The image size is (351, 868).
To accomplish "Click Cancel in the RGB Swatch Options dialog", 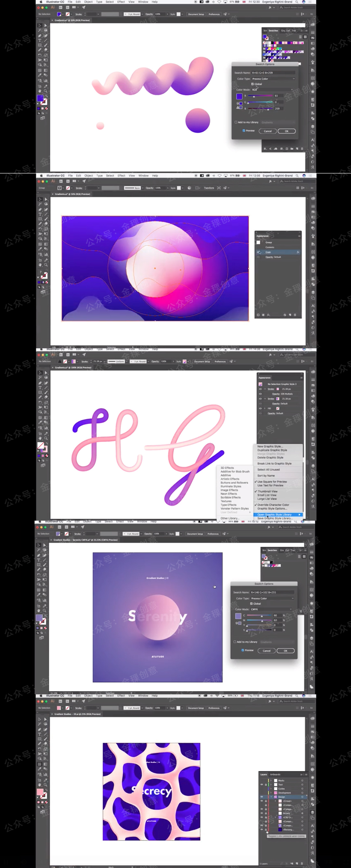I will [268, 131].
